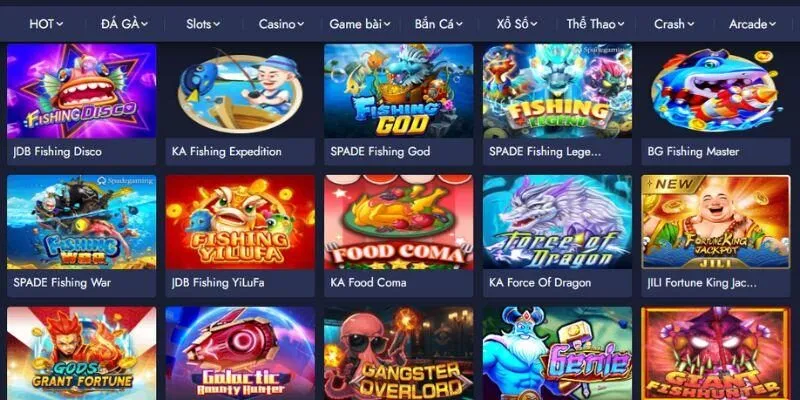Open the Slots category dropdown
800x400 pixels.
pos(203,24)
